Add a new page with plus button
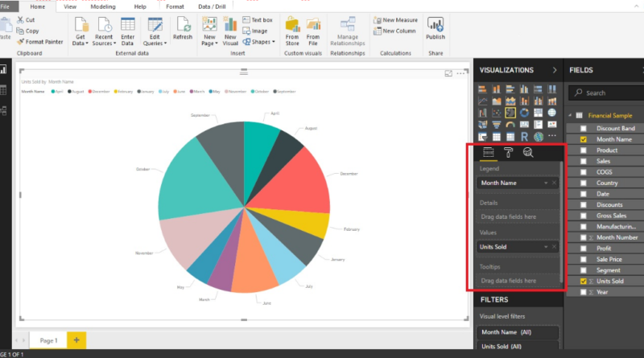The width and height of the screenshot is (644, 358). (76, 340)
